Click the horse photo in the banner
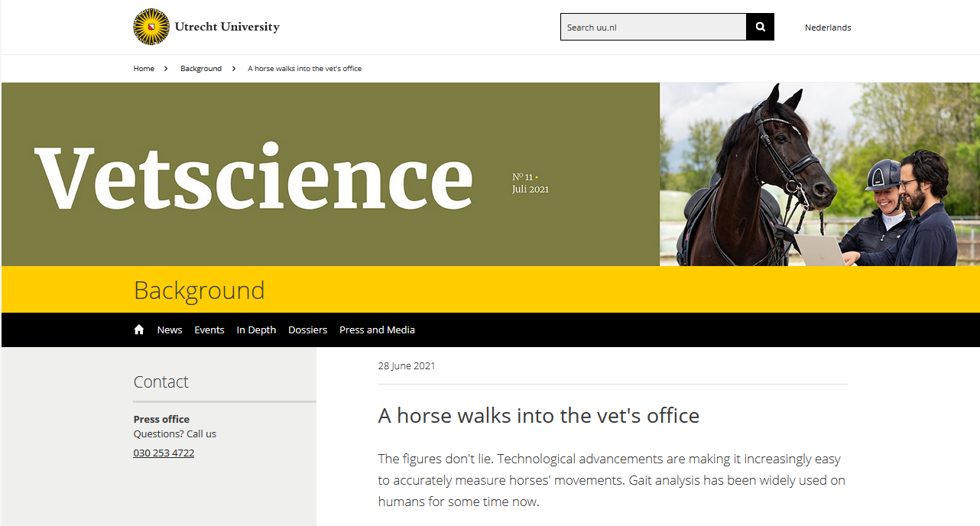This screenshot has width=980, height=526. [819, 174]
